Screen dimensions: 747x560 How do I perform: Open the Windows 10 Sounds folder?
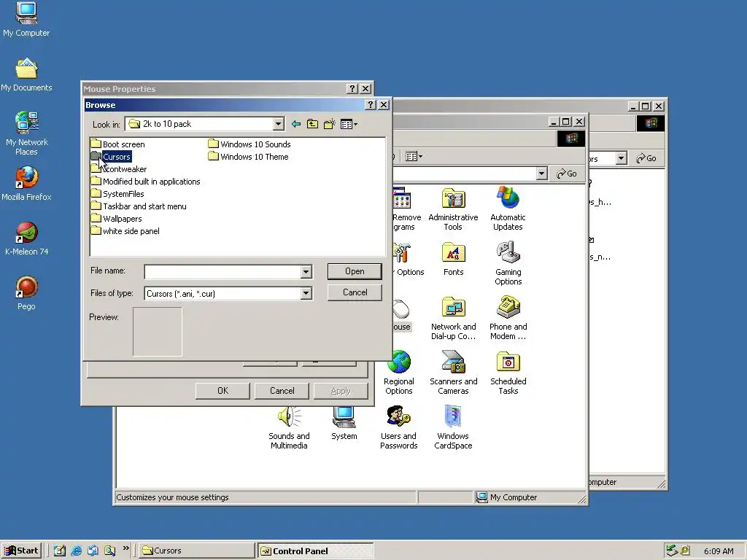249,144
